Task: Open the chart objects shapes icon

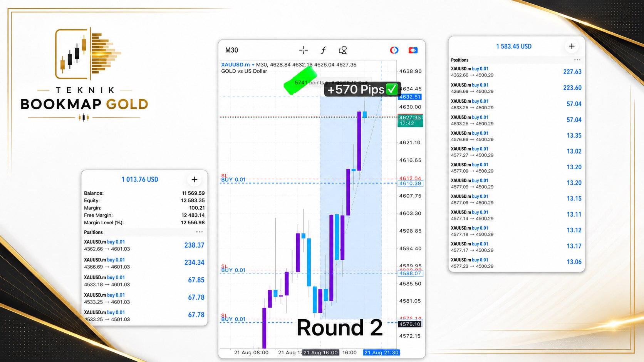Action: pos(343,50)
